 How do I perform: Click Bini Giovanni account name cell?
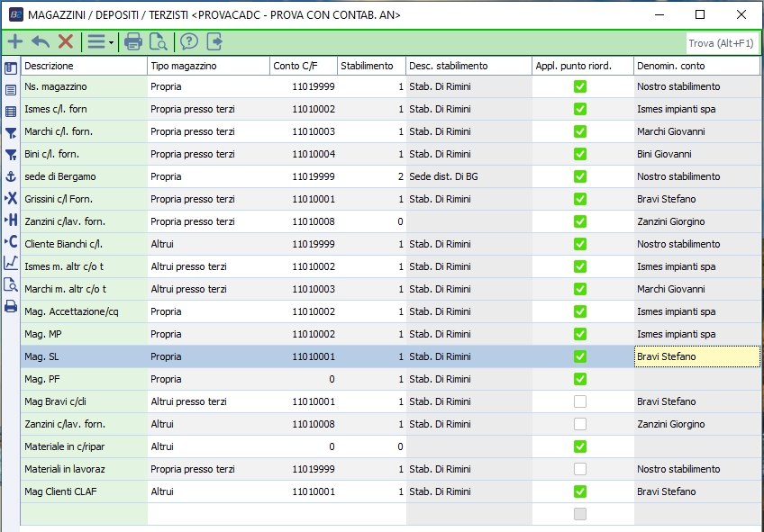click(696, 154)
